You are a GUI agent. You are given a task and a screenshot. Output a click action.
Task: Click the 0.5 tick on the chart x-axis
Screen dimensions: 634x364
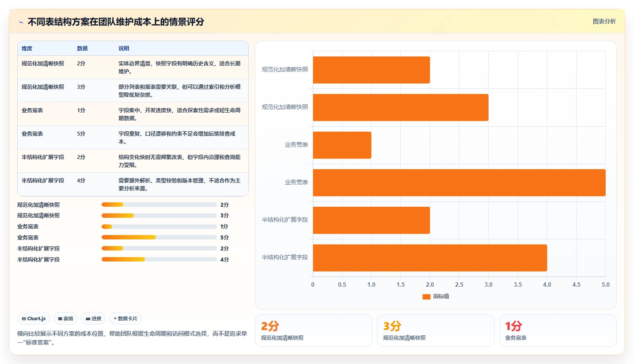[x=342, y=285]
